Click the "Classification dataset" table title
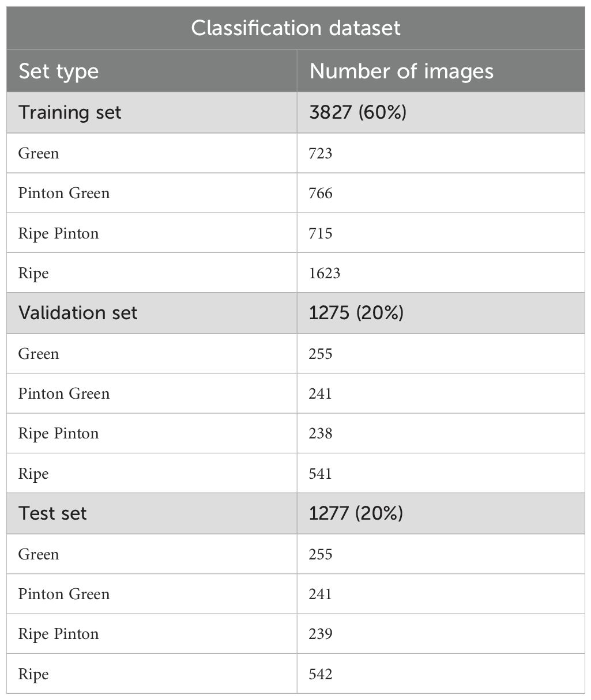The width and height of the screenshot is (591, 700). point(295,28)
